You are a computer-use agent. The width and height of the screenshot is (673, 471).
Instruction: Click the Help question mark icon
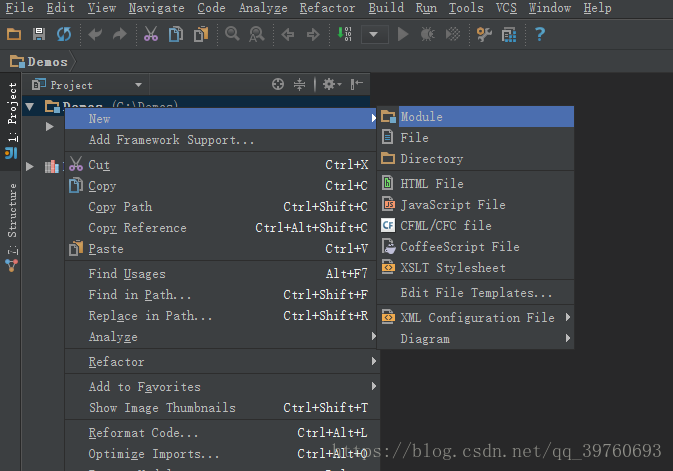(540, 34)
